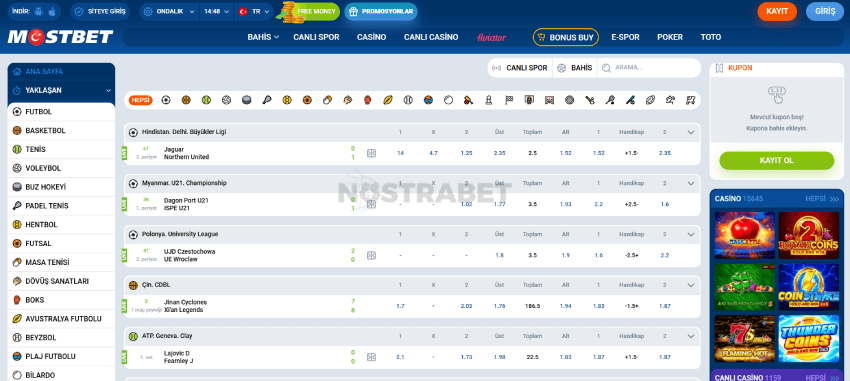Collapse Polonya University League section
The height and width of the screenshot is (381, 850).
click(x=691, y=235)
